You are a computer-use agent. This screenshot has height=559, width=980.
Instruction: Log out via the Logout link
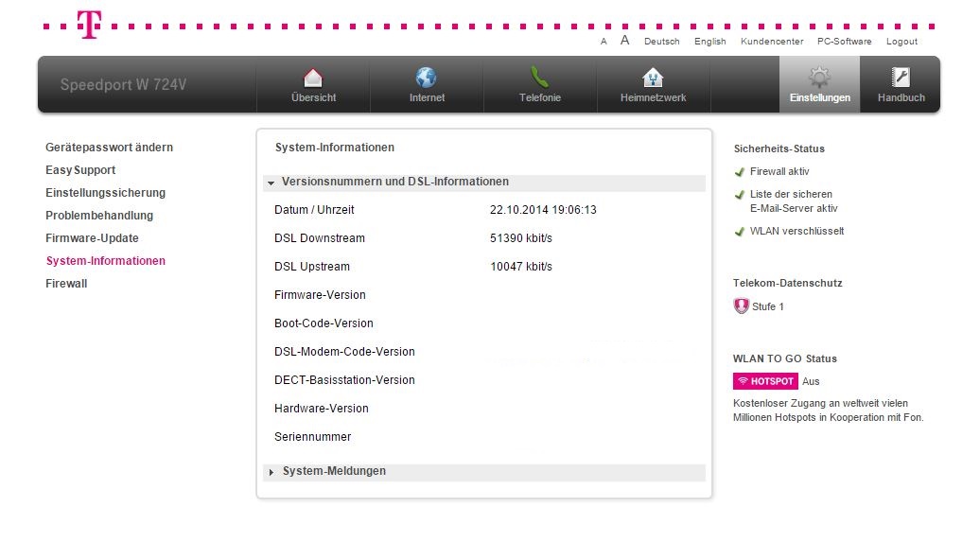[x=901, y=42]
